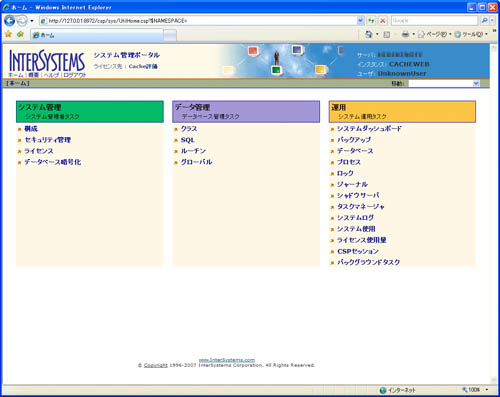The image size is (500, 397).
Task: Open 構成 under システム管理
Action: [31, 129]
